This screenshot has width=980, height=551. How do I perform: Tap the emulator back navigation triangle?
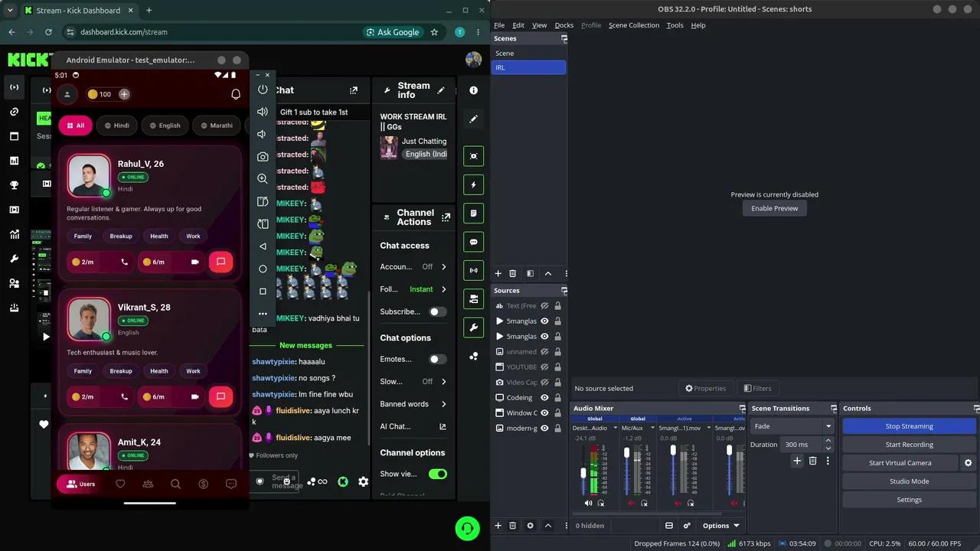(x=263, y=246)
